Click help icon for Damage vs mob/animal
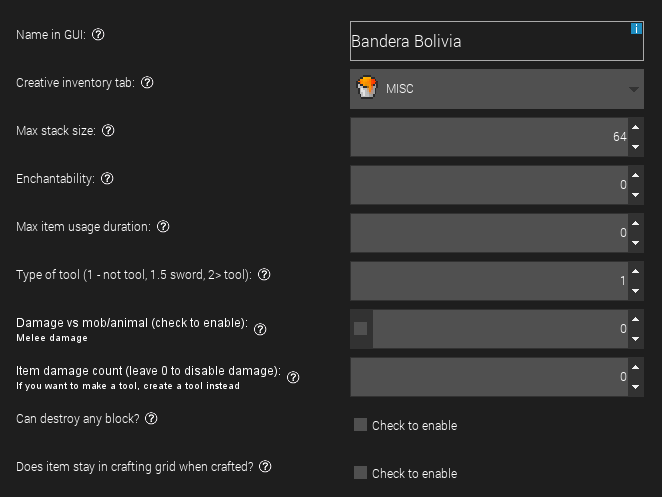The height and width of the screenshot is (497, 662). pos(260,329)
